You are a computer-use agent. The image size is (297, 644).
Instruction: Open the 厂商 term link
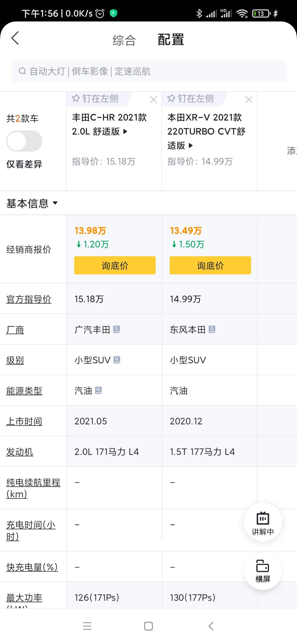(x=15, y=330)
